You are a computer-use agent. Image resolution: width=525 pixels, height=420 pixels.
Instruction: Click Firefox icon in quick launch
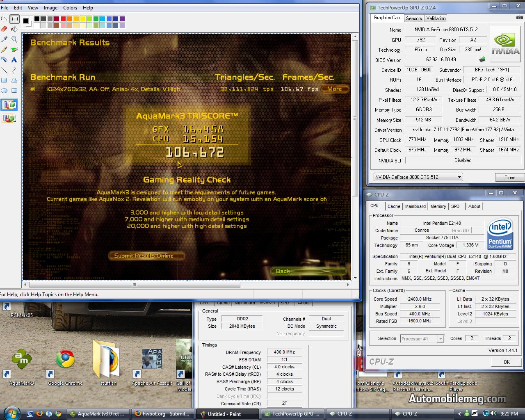(39, 413)
